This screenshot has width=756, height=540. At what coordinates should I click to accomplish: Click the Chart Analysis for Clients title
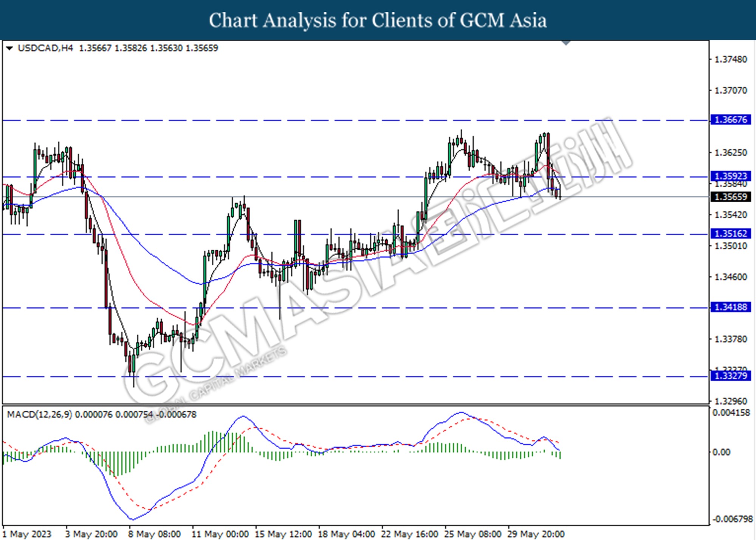click(x=378, y=20)
